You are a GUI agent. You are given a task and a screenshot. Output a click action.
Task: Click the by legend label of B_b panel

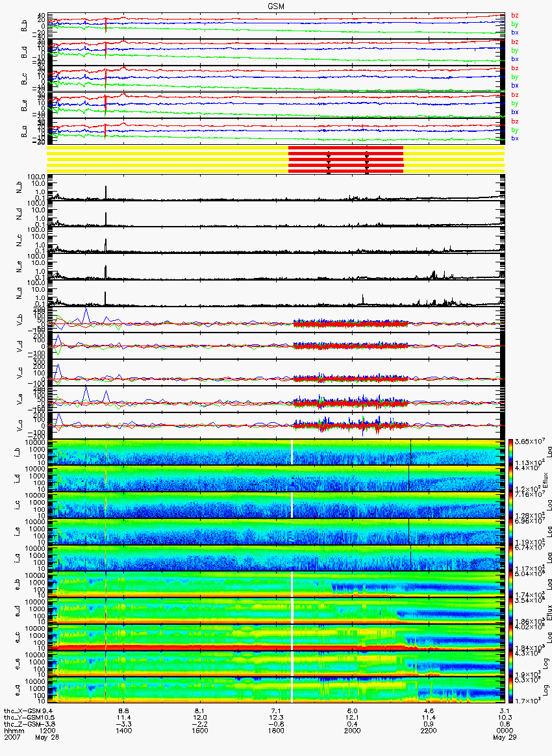point(515,24)
